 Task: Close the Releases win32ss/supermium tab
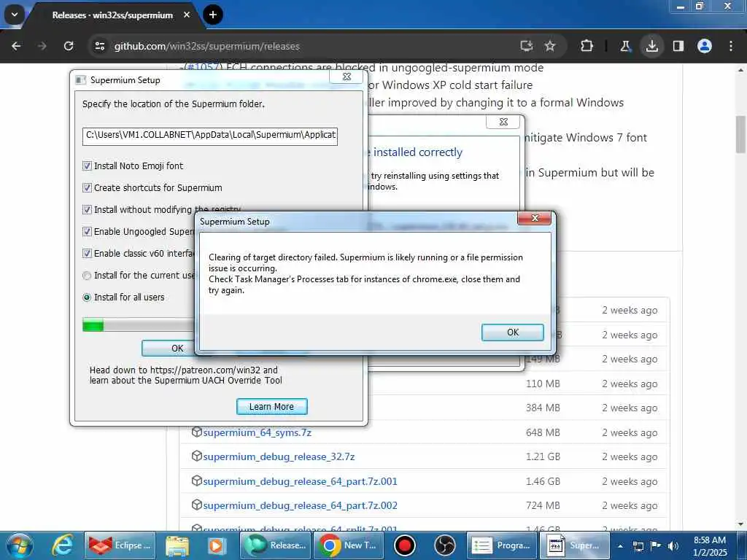coord(187,15)
